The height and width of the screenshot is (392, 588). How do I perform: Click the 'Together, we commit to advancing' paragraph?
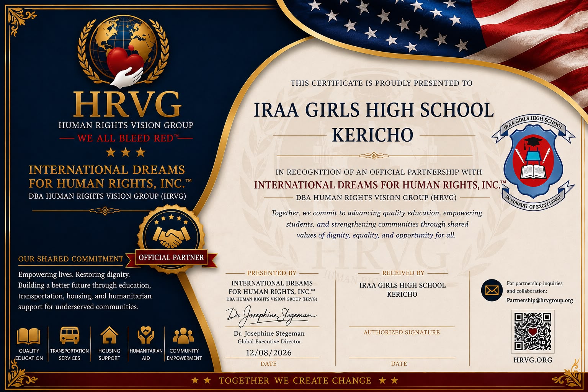(377, 224)
